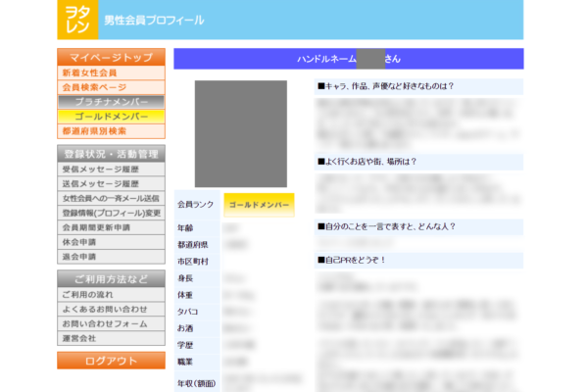
Task: Open マイページトップ menu header
Action: click(x=111, y=57)
